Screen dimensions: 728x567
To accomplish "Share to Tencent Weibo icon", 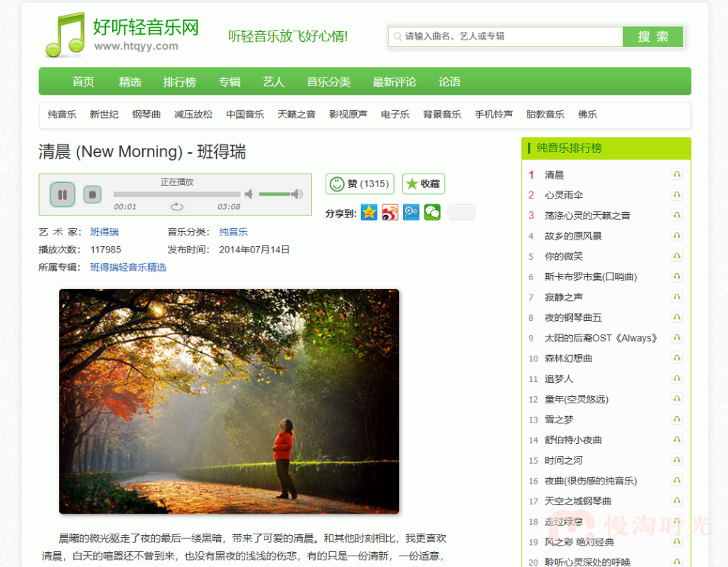I will [411, 213].
